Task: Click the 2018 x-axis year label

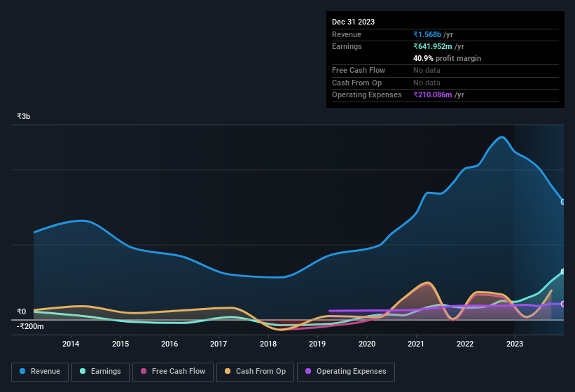Action: point(268,344)
